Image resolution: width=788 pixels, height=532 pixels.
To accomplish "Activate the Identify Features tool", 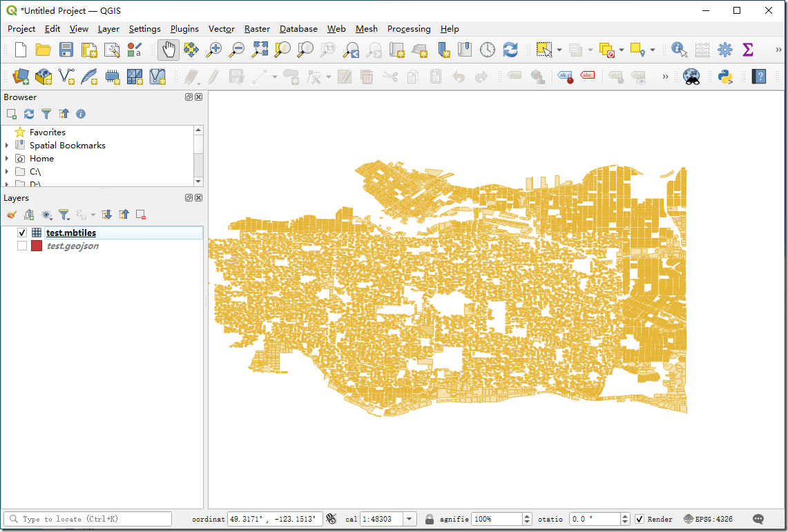I will (x=679, y=50).
